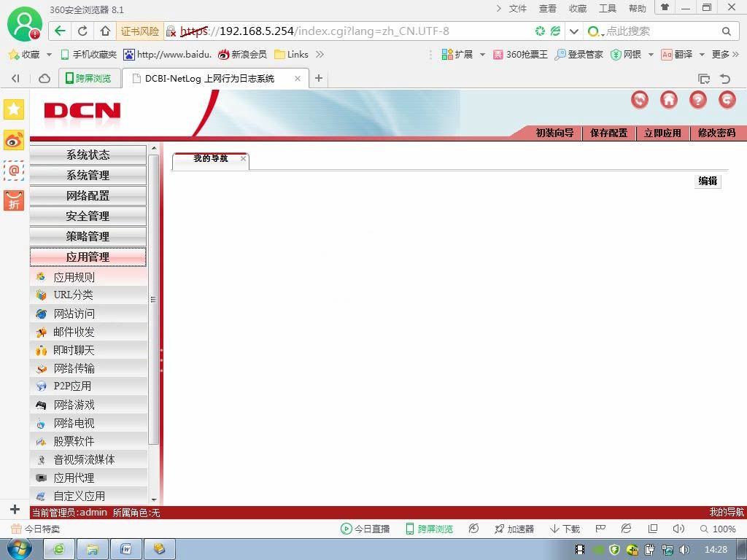
Task: Click the sidebar @ mail icon
Action: (14, 171)
